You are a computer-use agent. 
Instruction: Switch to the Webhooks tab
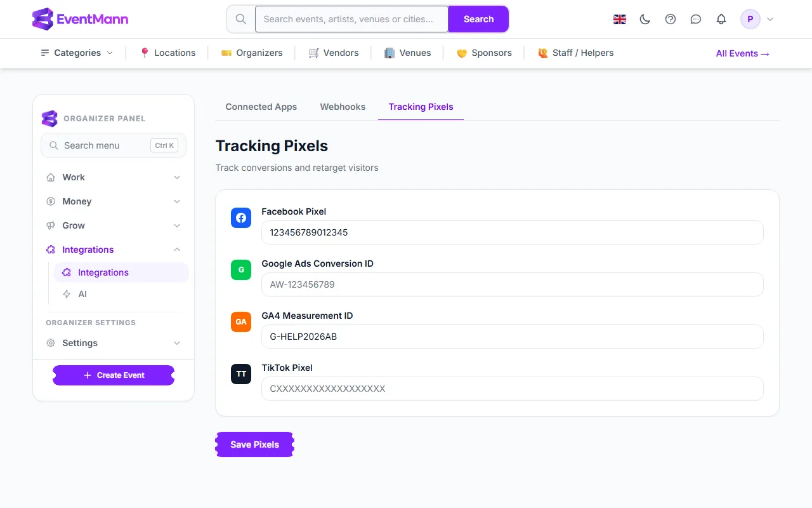point(343,107)
